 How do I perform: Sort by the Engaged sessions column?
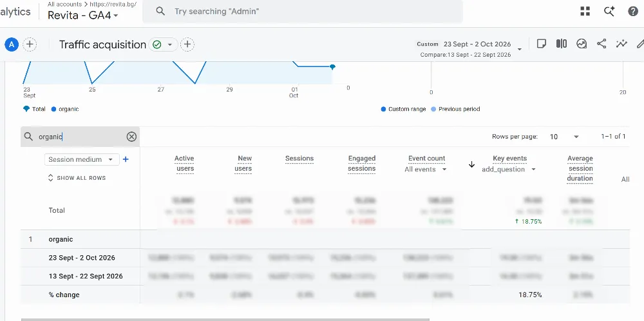coord(362,164)
